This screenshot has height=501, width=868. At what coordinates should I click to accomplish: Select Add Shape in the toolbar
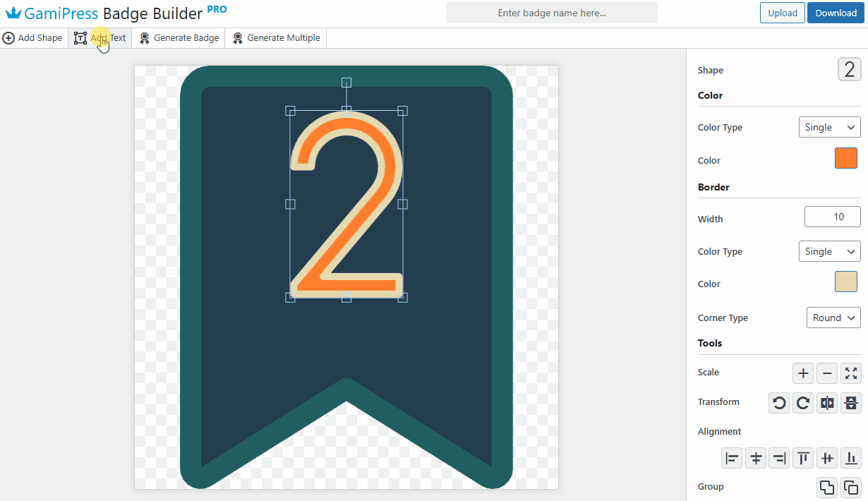click(x=32, y=37)
